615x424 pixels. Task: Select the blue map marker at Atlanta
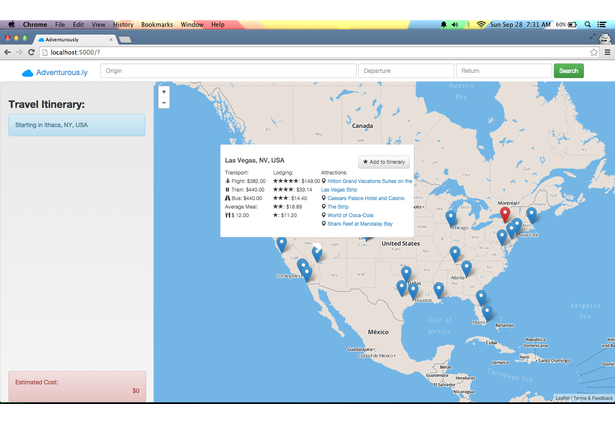(466, 268)
